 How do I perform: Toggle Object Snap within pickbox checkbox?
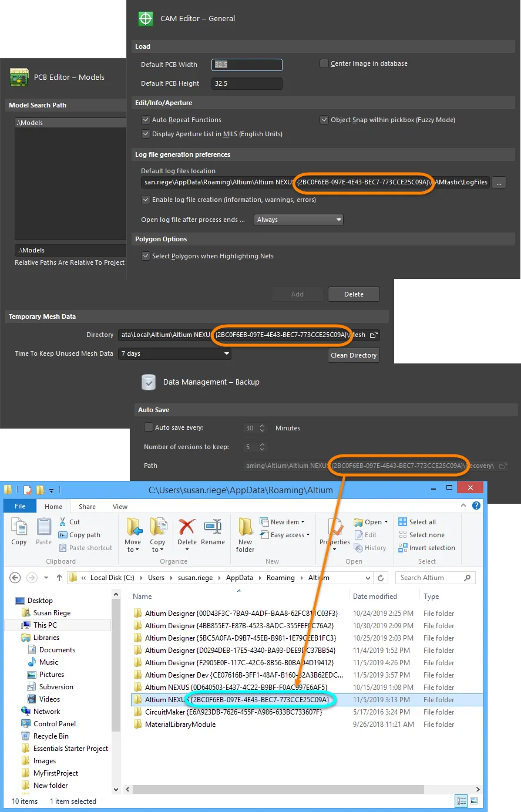324,120
